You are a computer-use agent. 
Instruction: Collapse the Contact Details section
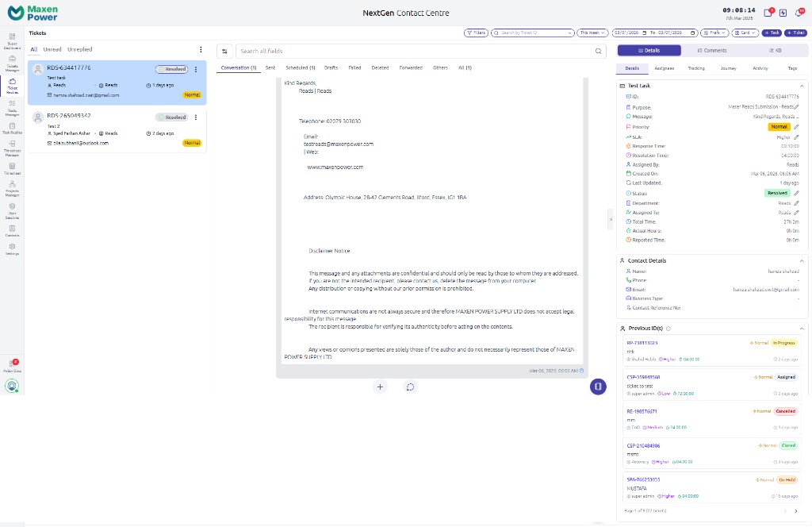pos(802,260)
